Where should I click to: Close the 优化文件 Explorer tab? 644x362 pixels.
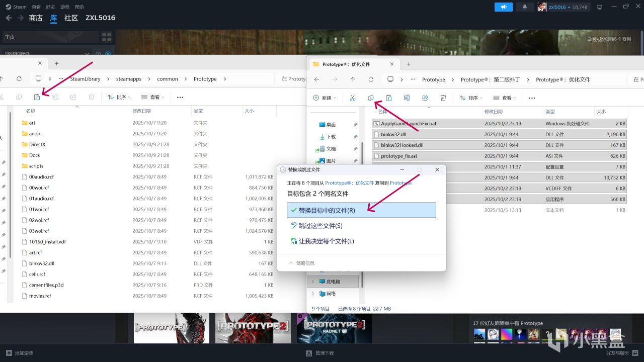tap(392, 64)
